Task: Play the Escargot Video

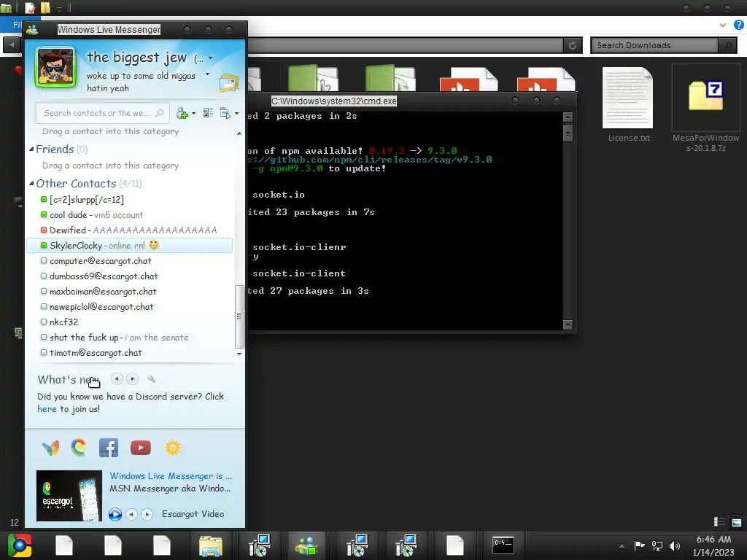Action: tap(115, 514)
